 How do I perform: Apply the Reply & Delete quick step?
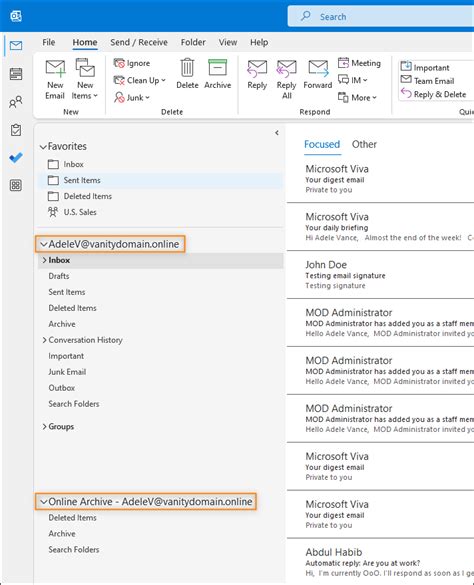tap(433, 94)
